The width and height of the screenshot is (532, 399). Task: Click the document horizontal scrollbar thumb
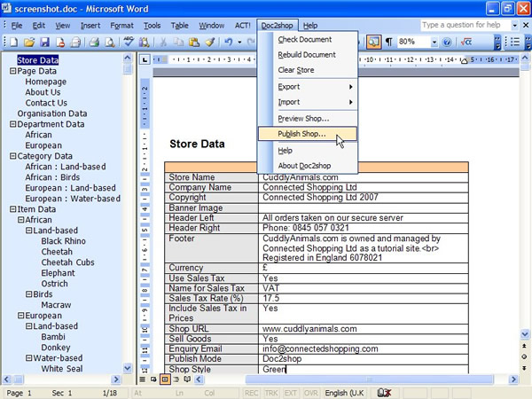point(369,379)
